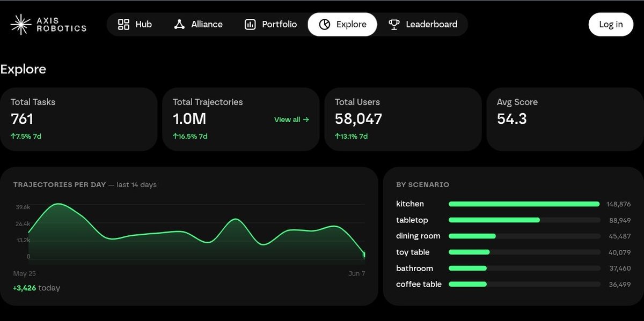This screenshot has width=644, height=321.
Task: Click the 16.5% 7d growth indicator
Action: (190, 136)
